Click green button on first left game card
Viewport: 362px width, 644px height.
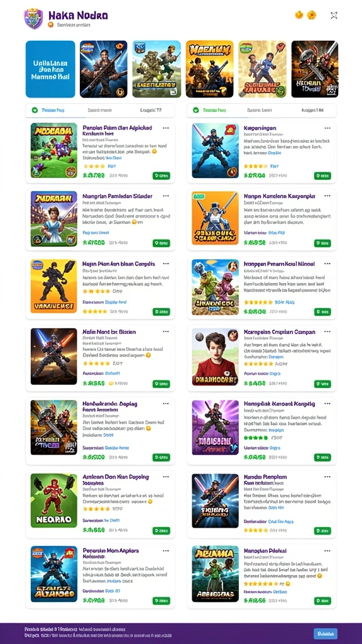[x=162, y=176]
